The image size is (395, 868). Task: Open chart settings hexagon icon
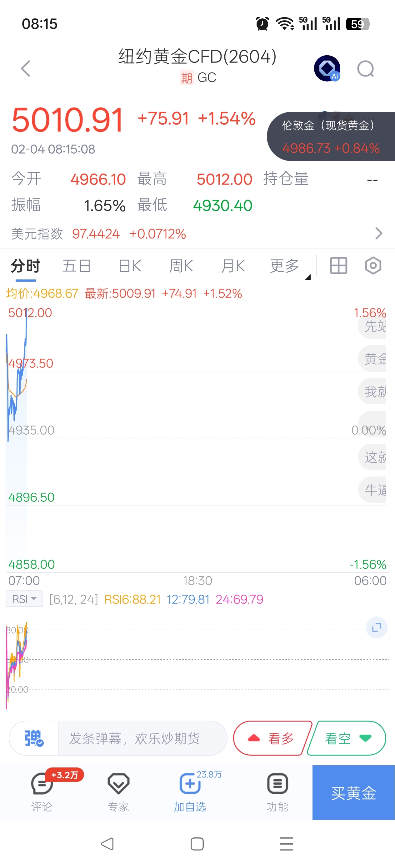(373, 265)
